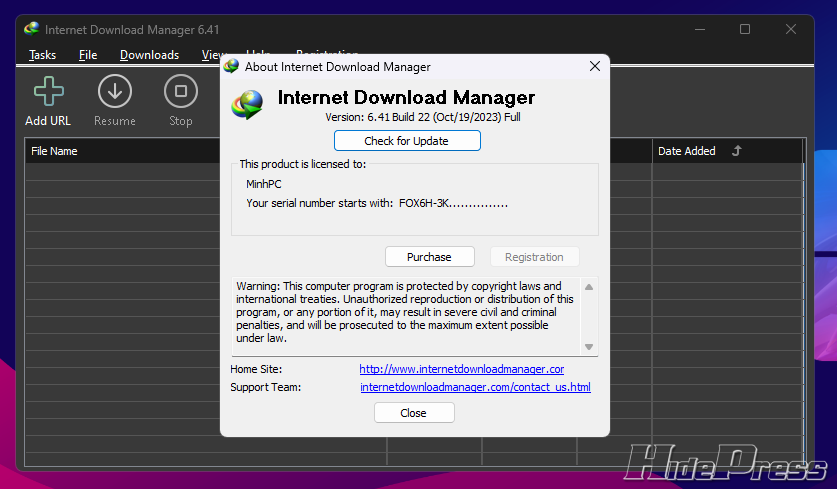Screen dimensions: 837x489
Task: Open the Home Site hyperlink
Action: (461, 369)
